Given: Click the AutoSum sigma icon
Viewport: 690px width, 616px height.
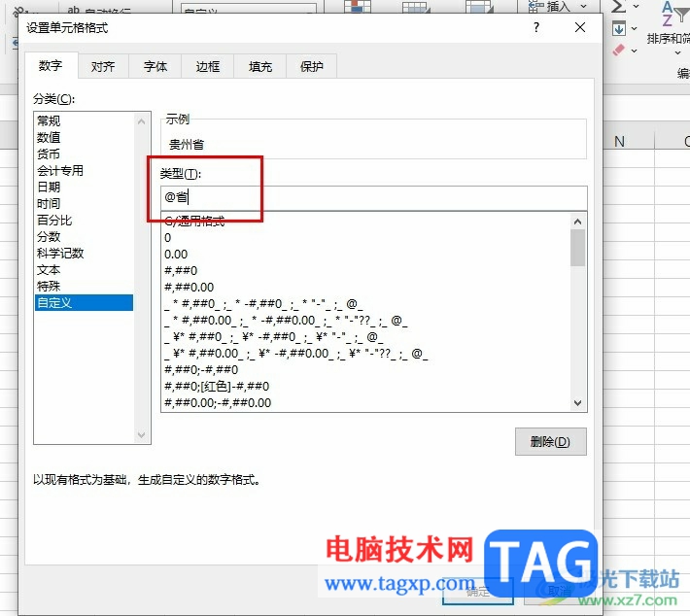Looking at the screenshot, I should pyautogui.click(x=619, y=6).
